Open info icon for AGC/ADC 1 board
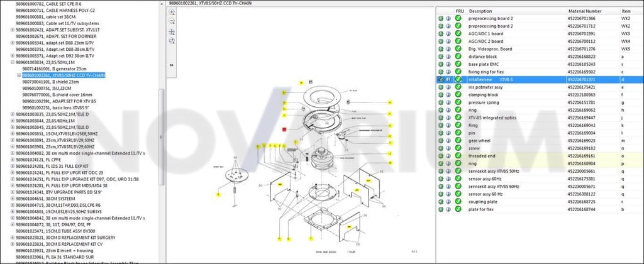The image size is (644, 264). click(448, 34)
